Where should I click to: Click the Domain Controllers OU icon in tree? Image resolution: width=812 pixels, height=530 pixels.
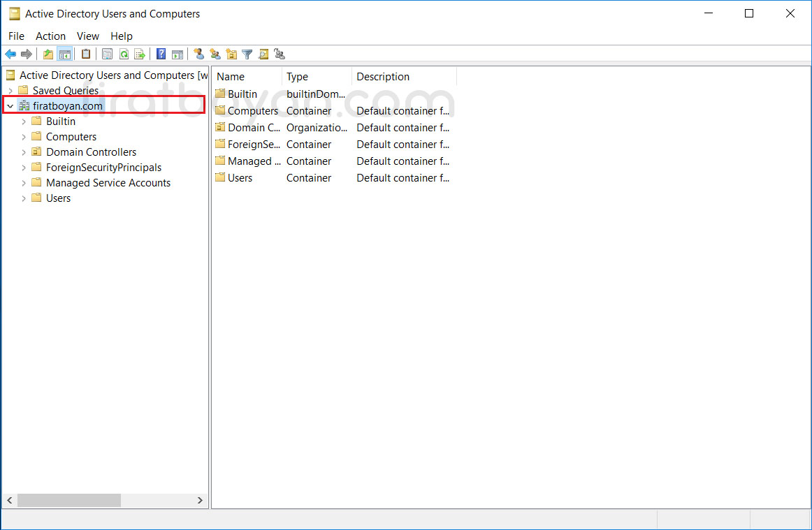click(x=36, y=152)
